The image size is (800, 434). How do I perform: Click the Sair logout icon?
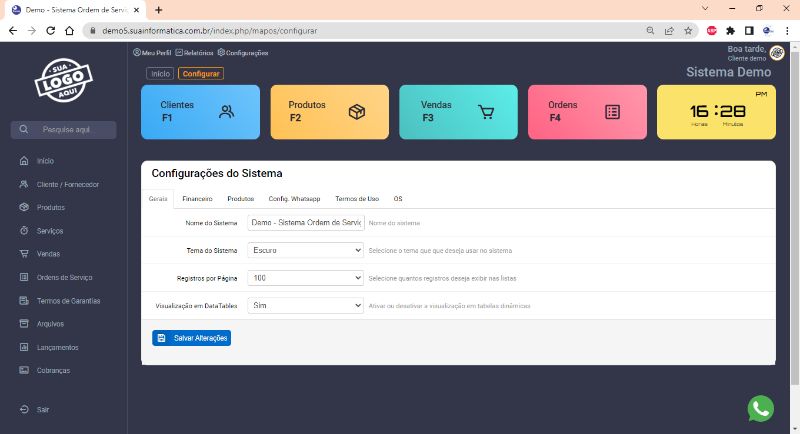[24, 409]
